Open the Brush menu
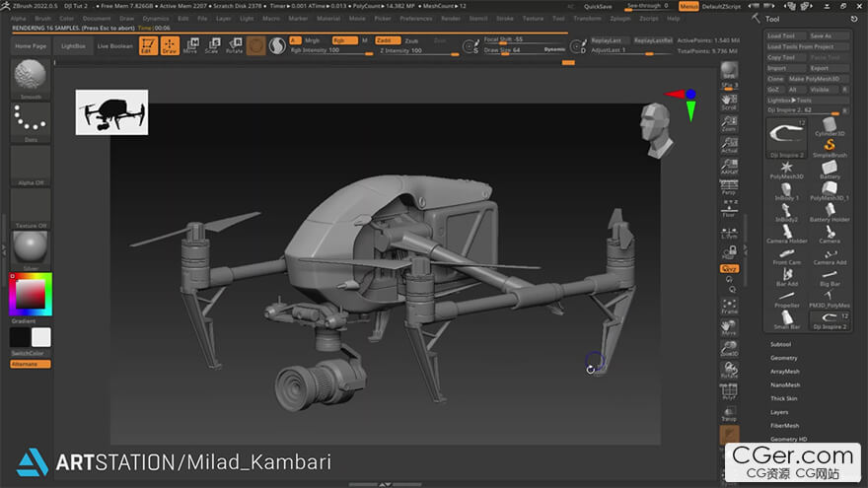868x488 pixels. click(42, 19)
